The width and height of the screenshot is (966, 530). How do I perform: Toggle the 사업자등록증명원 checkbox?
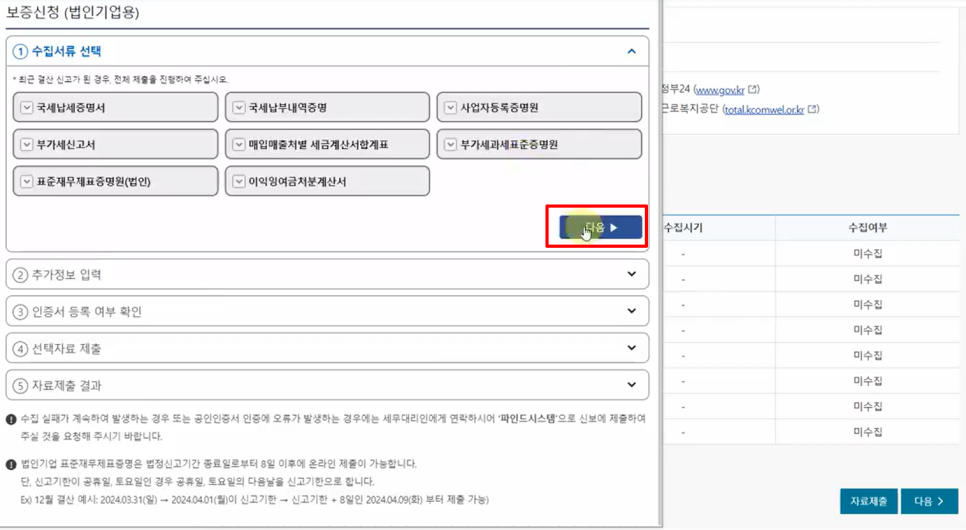(451, 108)
